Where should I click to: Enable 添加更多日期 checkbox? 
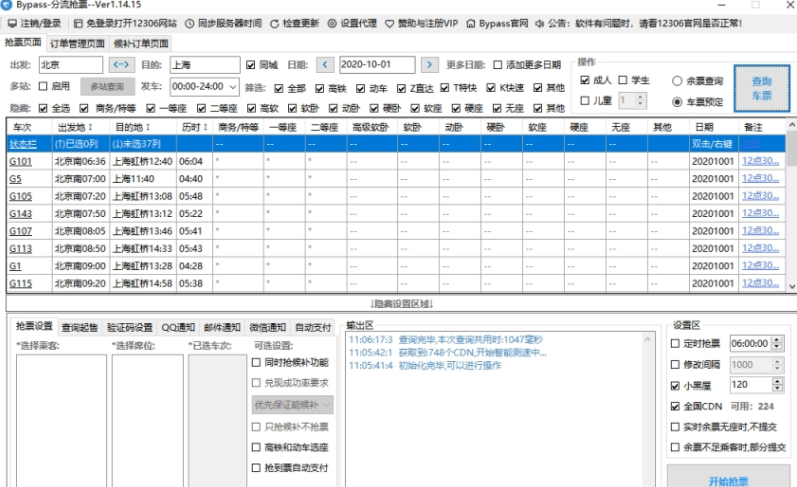coord(498,65)
